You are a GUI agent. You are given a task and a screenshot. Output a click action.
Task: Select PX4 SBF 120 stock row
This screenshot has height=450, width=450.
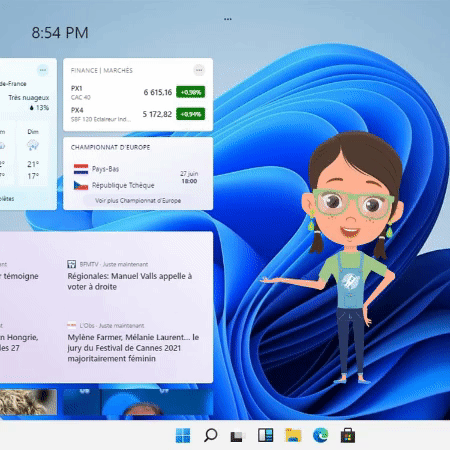pyautogui.click(x=138, y=114)
